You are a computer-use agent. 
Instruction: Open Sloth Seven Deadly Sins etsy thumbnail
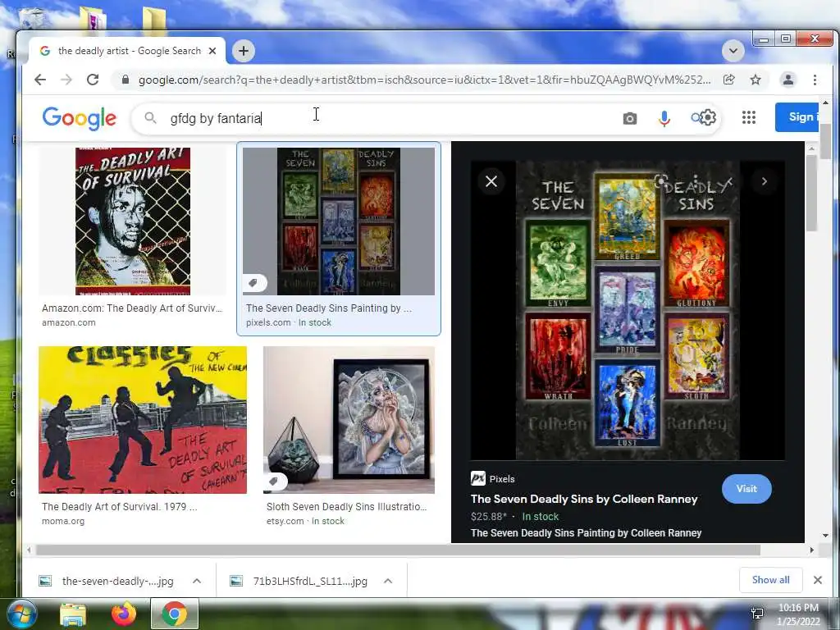[x=349, y=419]
